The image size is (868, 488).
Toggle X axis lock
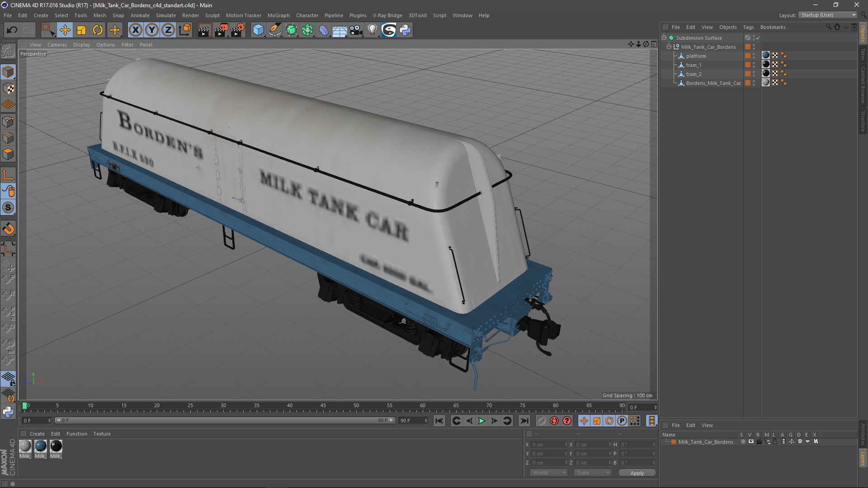pos(135,30)
